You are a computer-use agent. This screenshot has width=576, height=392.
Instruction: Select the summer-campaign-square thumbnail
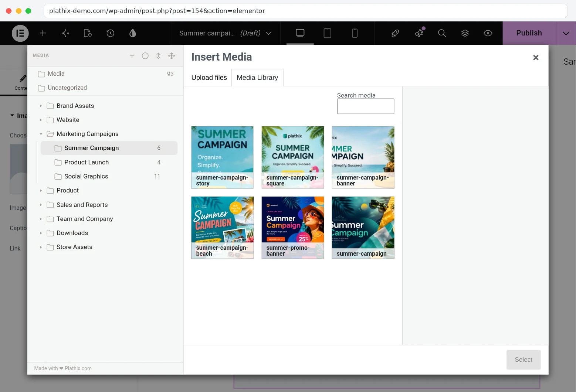(292, 157)
